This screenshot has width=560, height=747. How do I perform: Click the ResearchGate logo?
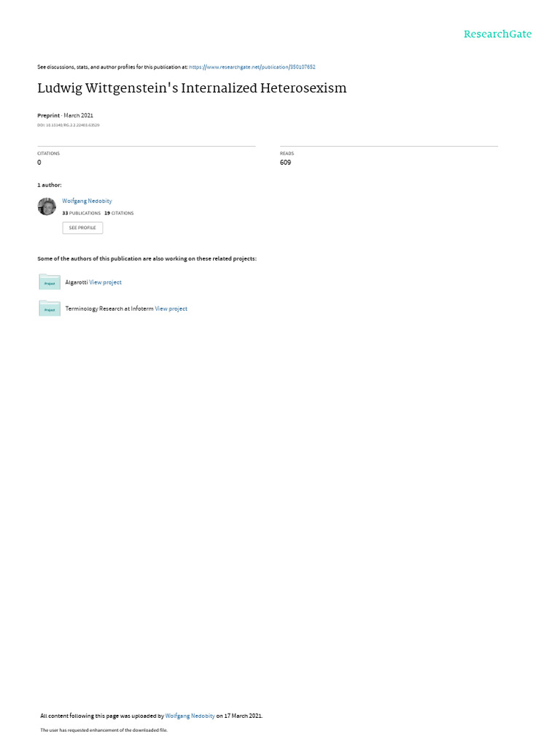(497, 34)
